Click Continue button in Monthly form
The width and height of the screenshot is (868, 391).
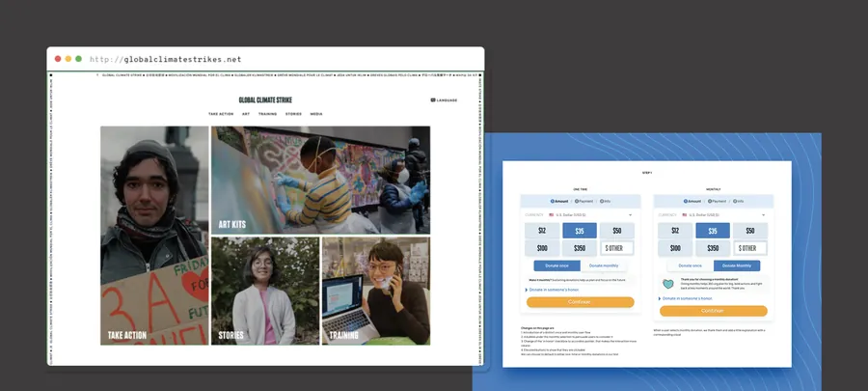click(714, 311)
